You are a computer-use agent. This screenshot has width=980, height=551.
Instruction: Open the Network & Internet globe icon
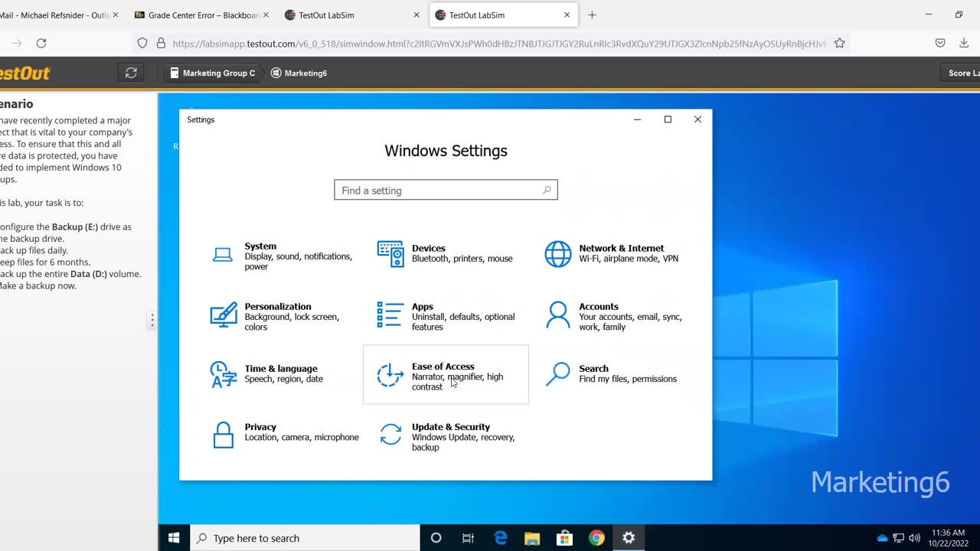tap(558, 254)
